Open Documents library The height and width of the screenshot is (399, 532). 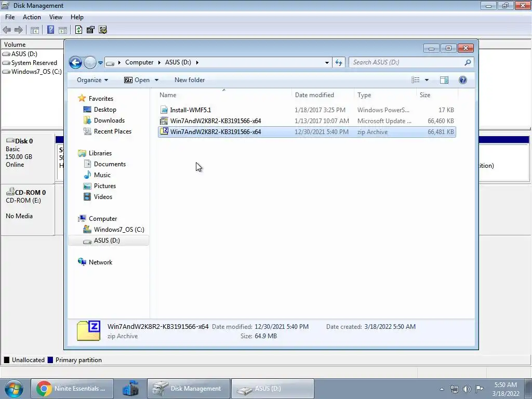(x=110, y=164)
